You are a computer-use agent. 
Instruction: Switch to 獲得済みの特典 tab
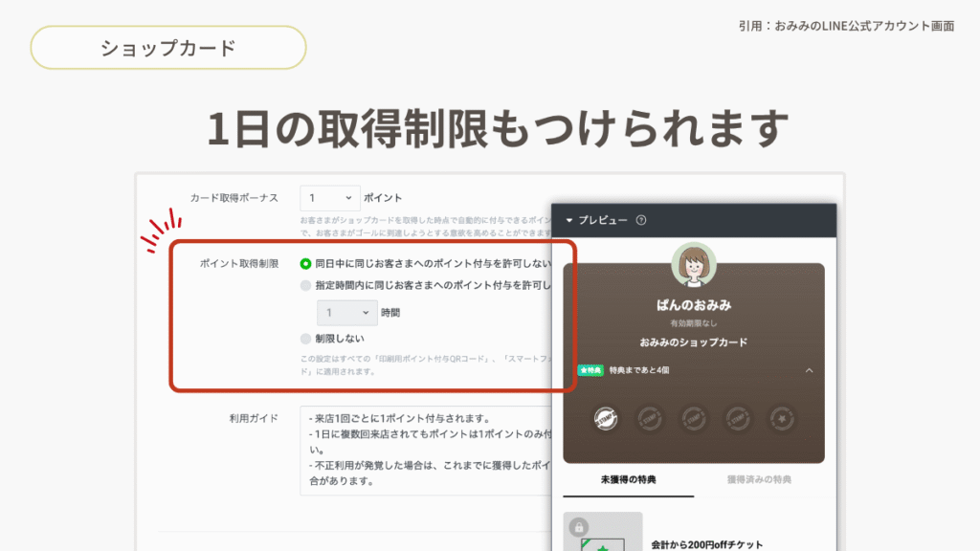pyautogui.click(x=759, y=479)
